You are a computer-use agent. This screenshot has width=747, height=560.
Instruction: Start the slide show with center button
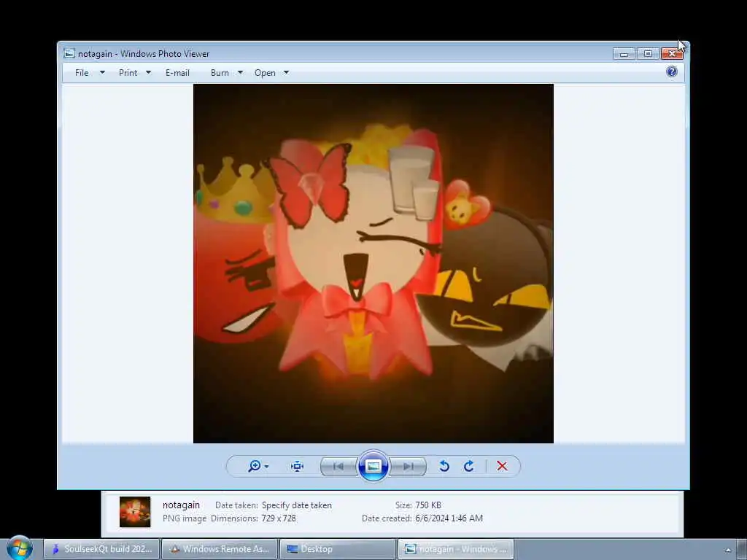(373, 466)
